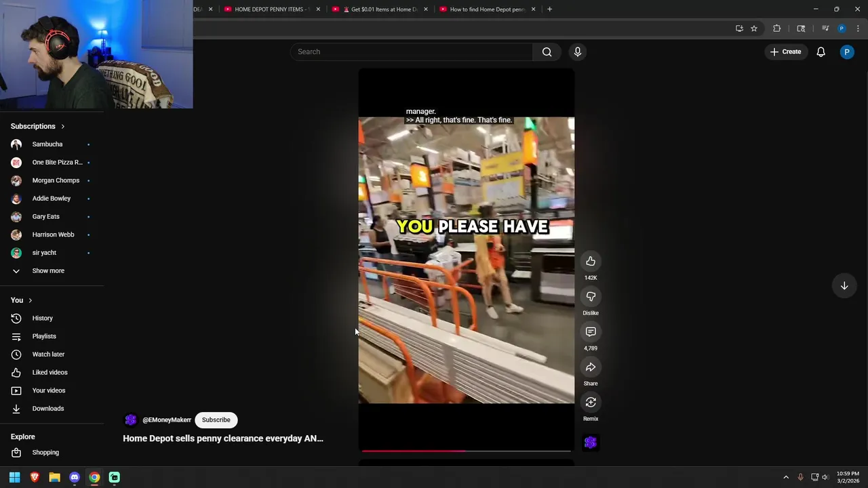
Task: Share this Short
Action: tap(591, 367)
